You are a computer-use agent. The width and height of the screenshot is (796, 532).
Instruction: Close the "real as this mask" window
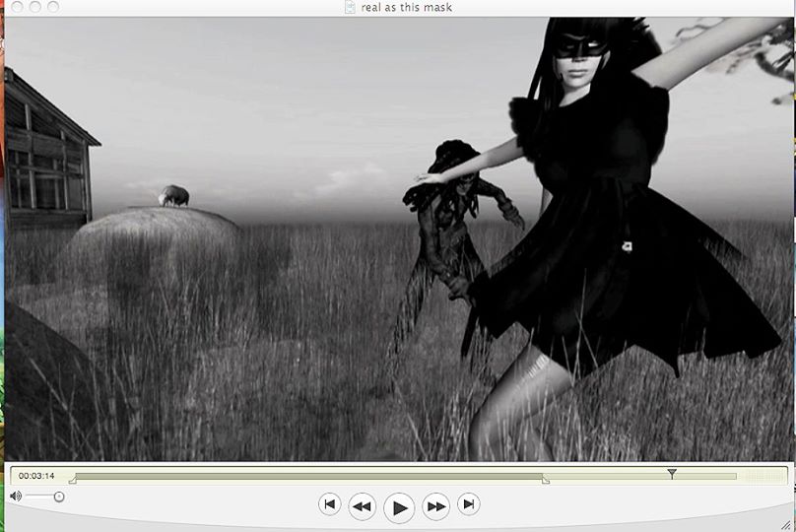(13, 7)
